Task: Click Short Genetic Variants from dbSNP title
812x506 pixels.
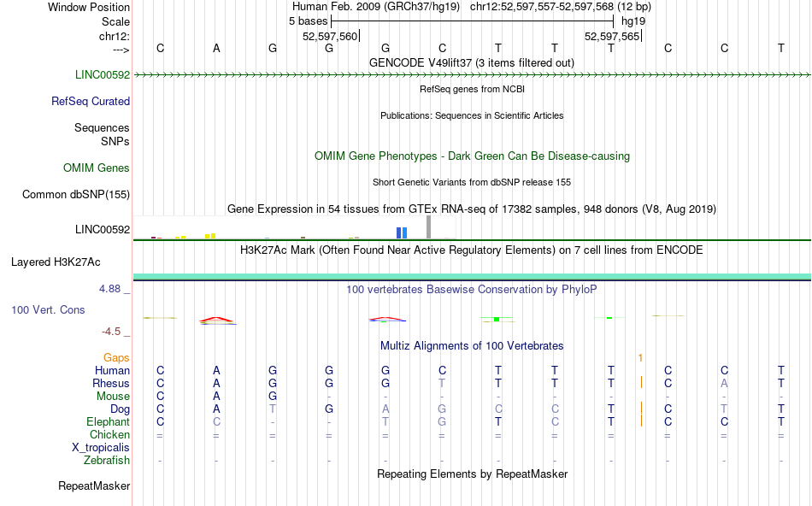Action: point(472,182)
